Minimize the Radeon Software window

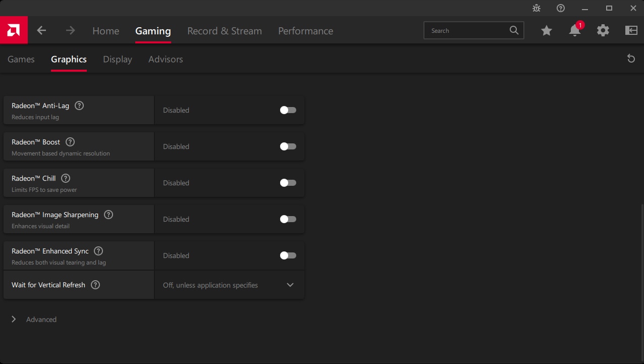coord(585,8)
